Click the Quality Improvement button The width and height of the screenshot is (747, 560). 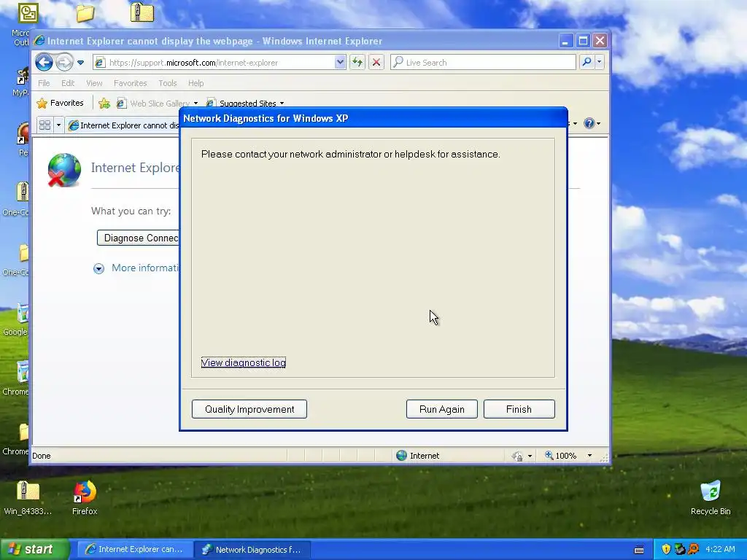click(x=249, y=409)
